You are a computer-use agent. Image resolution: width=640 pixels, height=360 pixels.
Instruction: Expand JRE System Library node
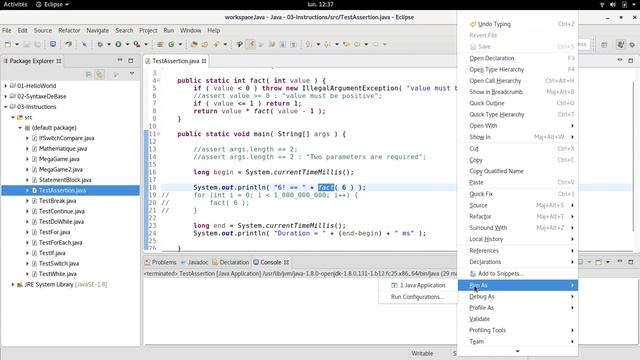[x=13, y=284]
